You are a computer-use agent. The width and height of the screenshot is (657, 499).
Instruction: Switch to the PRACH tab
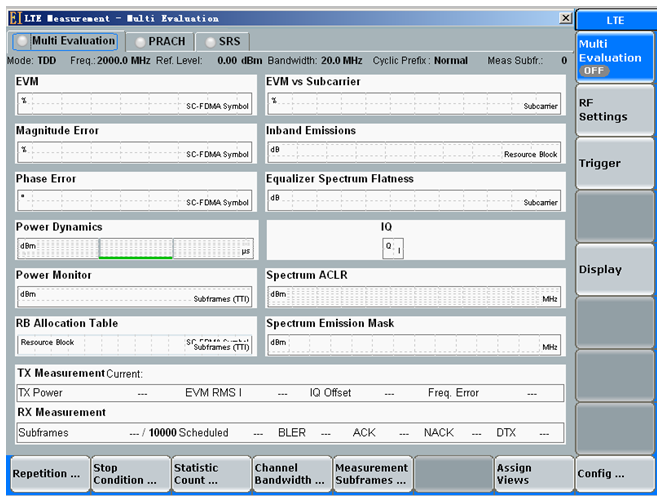157,41
